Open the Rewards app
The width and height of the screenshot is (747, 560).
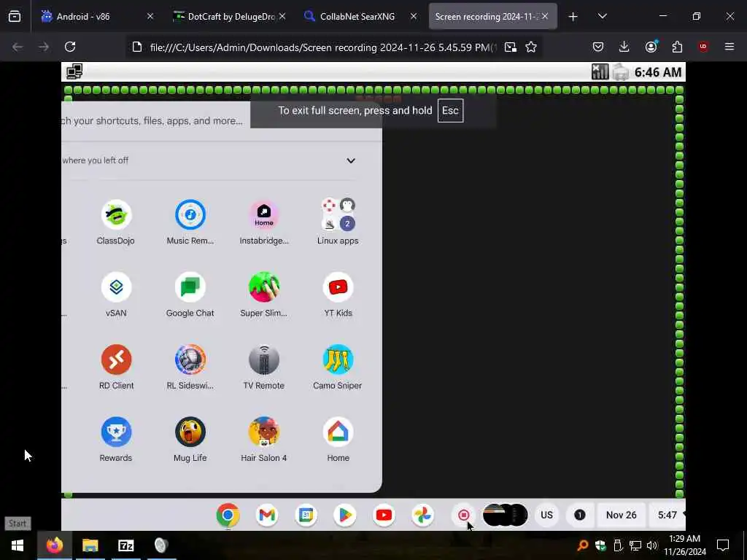pyautogui.click(x=116, y=432)
